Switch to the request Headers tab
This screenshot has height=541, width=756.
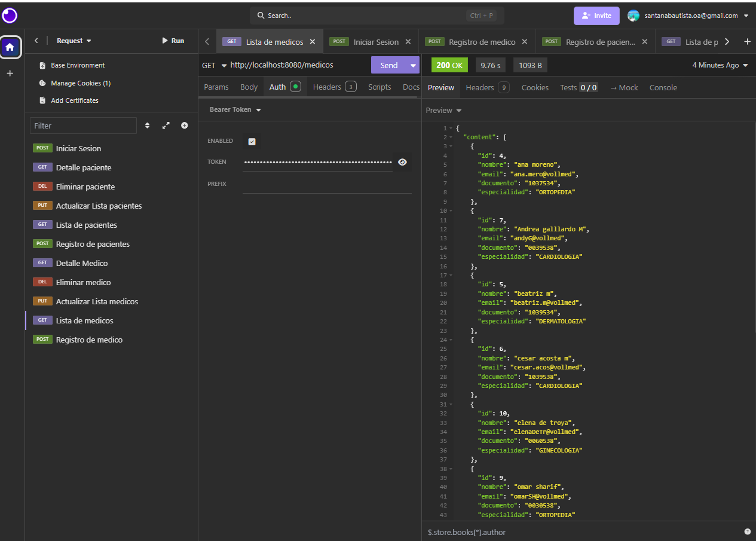(335, 87)
